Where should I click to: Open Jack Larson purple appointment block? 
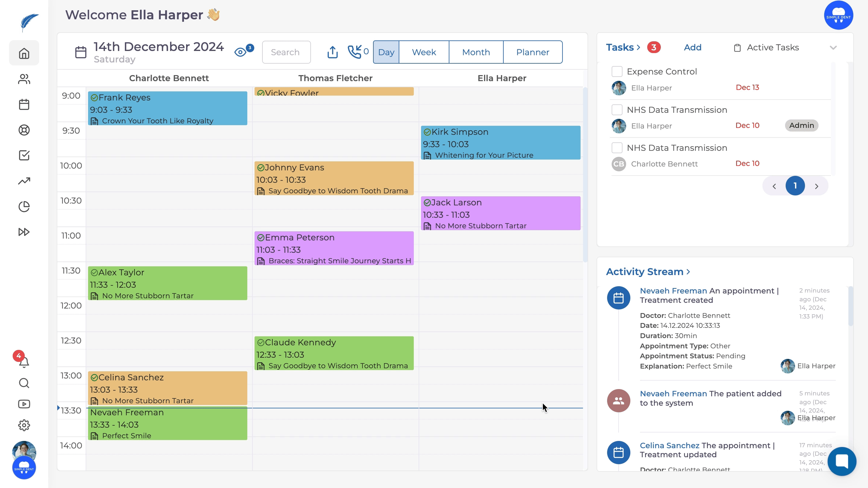coord(500,213)
